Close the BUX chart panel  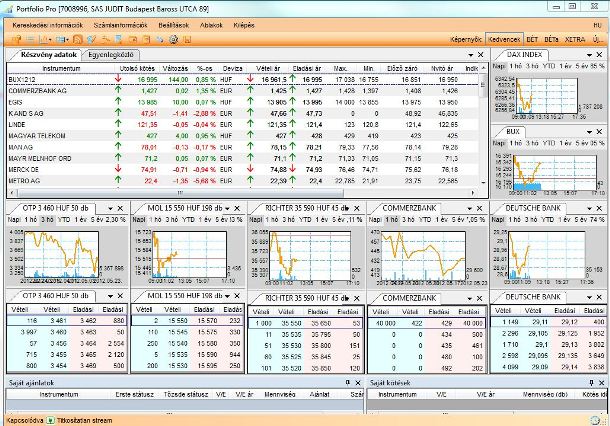(x=599, y=132)
